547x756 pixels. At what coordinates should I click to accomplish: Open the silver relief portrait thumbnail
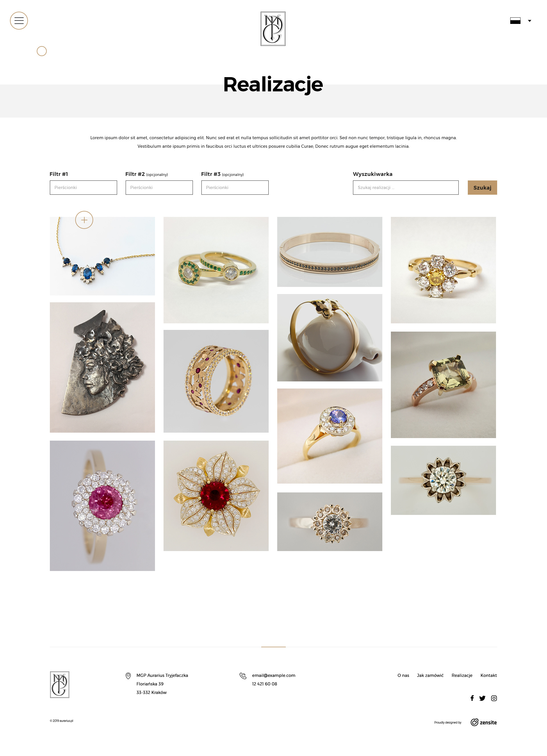[x=102, y=367]
